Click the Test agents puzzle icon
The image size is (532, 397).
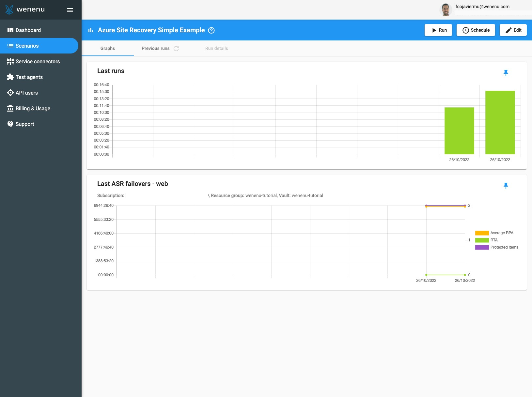[x=10, y=77]
